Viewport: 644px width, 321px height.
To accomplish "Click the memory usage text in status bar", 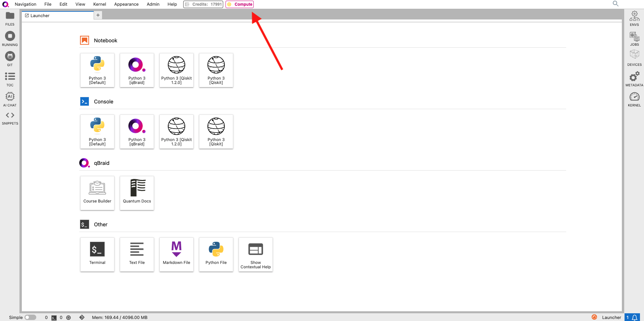I will click(120, 317).
